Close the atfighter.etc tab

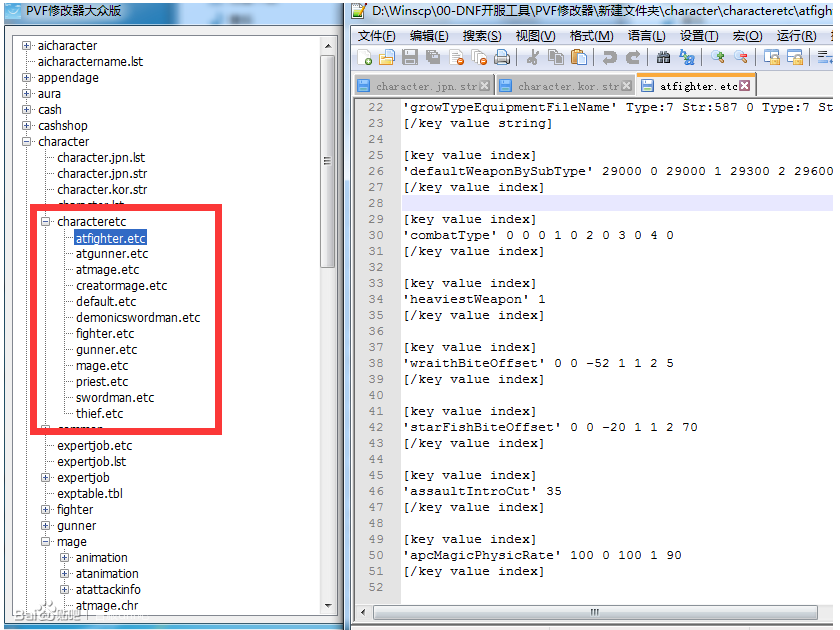745,86
